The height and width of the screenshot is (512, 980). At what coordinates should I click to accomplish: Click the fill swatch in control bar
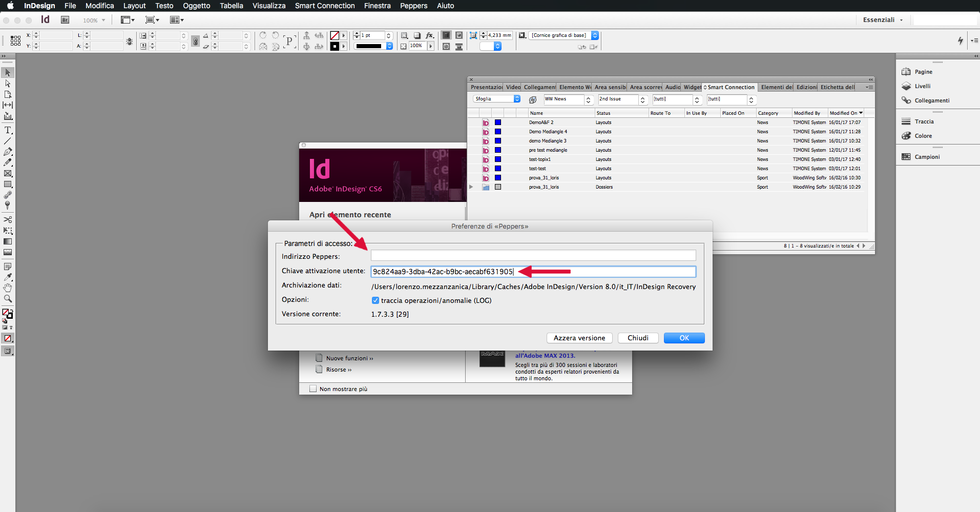click(335, 35)
